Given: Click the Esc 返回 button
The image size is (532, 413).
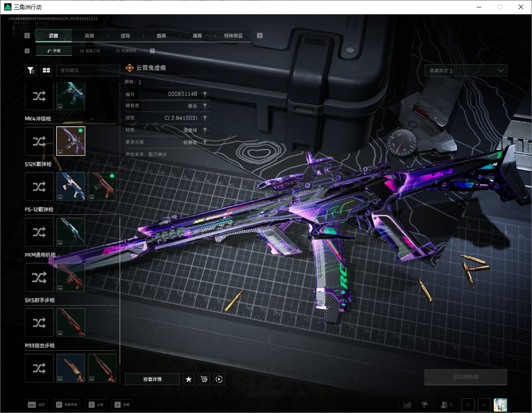Looking at the screenshot, I should (x=36, y=405).
